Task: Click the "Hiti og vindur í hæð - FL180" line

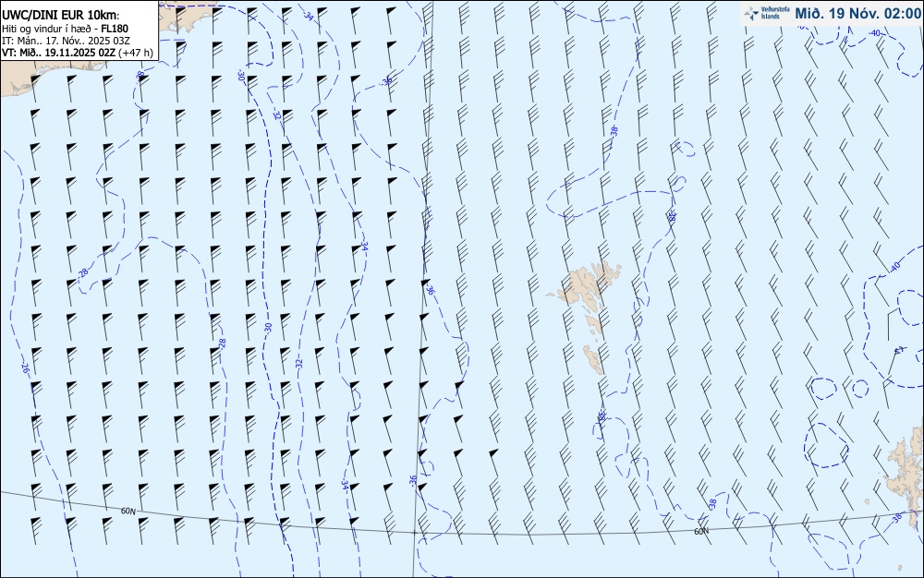Action: pos(66,29)
